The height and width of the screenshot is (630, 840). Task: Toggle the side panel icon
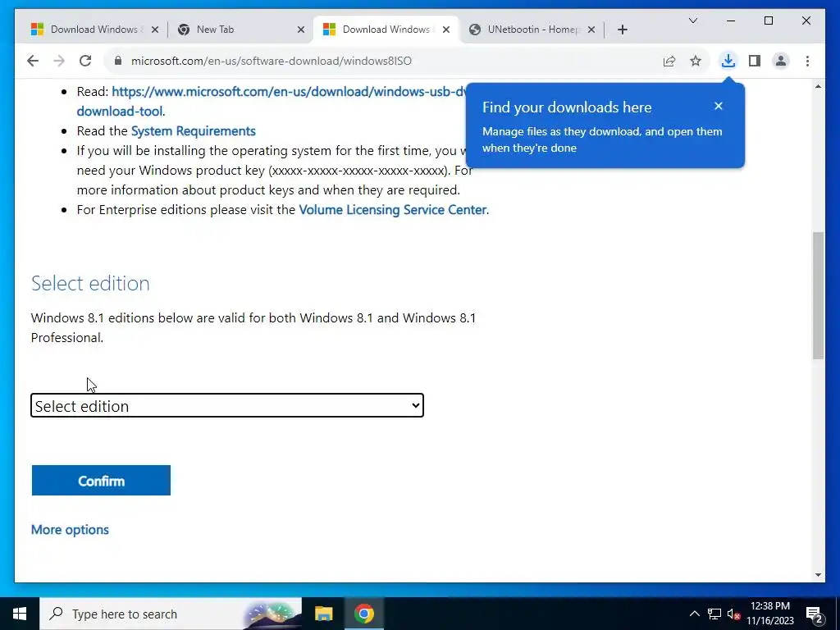(755, 61)
